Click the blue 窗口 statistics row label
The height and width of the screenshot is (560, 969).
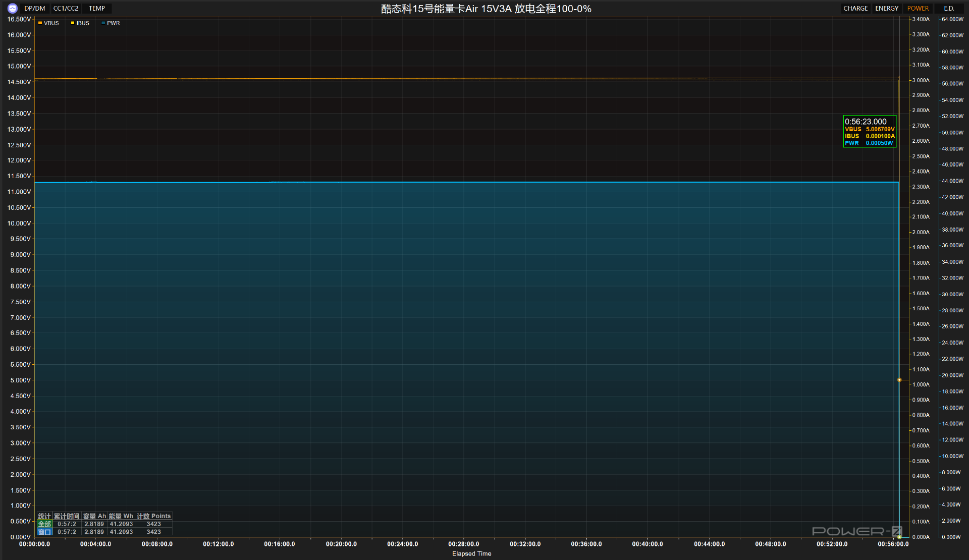click(44, 532)
